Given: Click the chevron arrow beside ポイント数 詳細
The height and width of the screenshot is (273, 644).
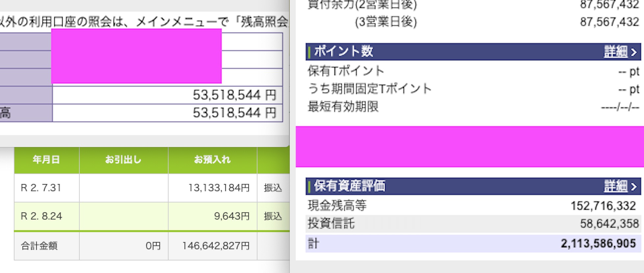Looking at the screenshot, I should [x=634, y=52].
